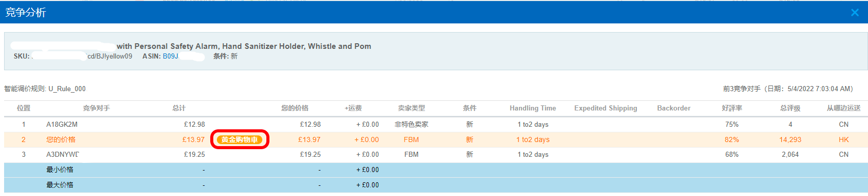Select competitor A18GK2M in row 1

point(62,124)
